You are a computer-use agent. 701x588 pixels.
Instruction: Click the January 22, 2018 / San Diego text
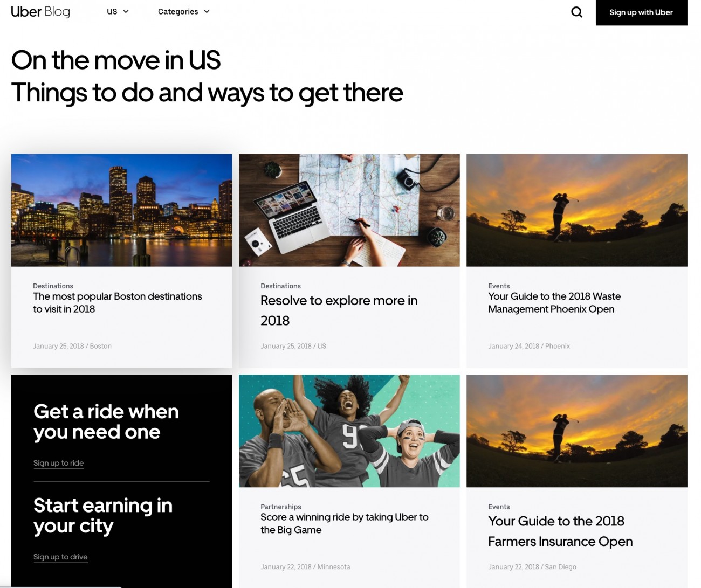(532, 567)
